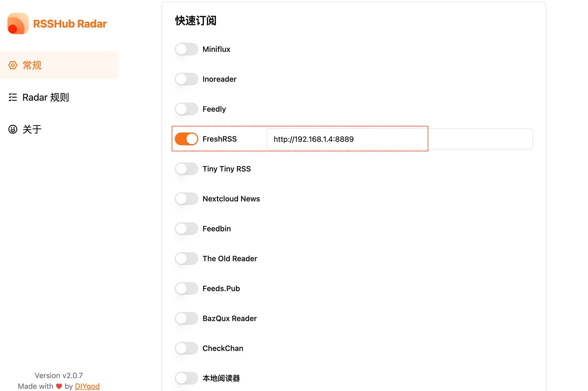This screenshot has width=588, height=391.
Task: Open the DIYgod link
Action: click(87, 386)
